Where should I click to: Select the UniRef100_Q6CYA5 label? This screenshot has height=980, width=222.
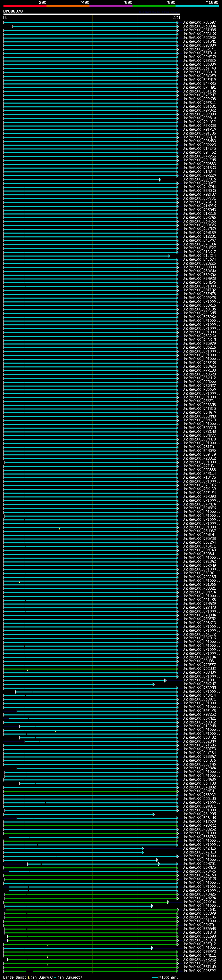[x=199, y=764]
